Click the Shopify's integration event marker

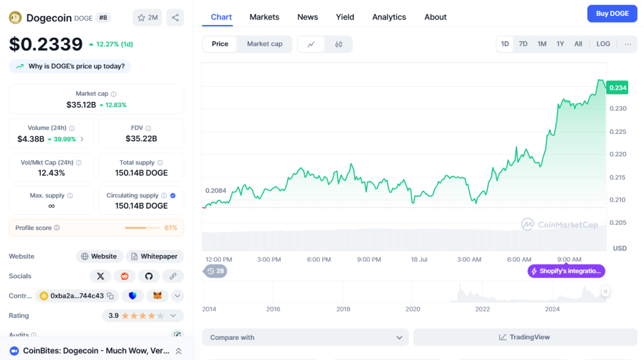[567, 271]
